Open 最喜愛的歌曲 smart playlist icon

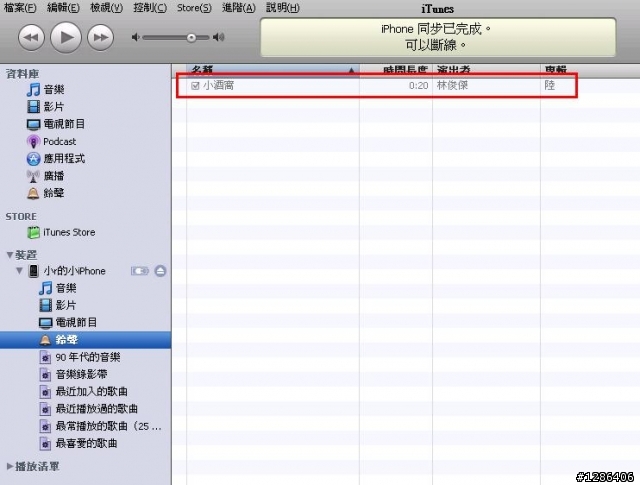tap(45, 443)
